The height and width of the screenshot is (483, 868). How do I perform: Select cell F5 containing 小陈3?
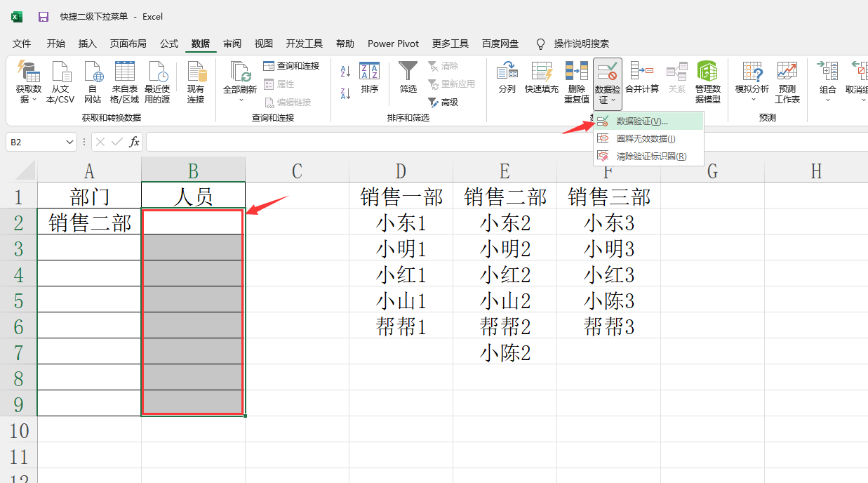coord(608,300)
